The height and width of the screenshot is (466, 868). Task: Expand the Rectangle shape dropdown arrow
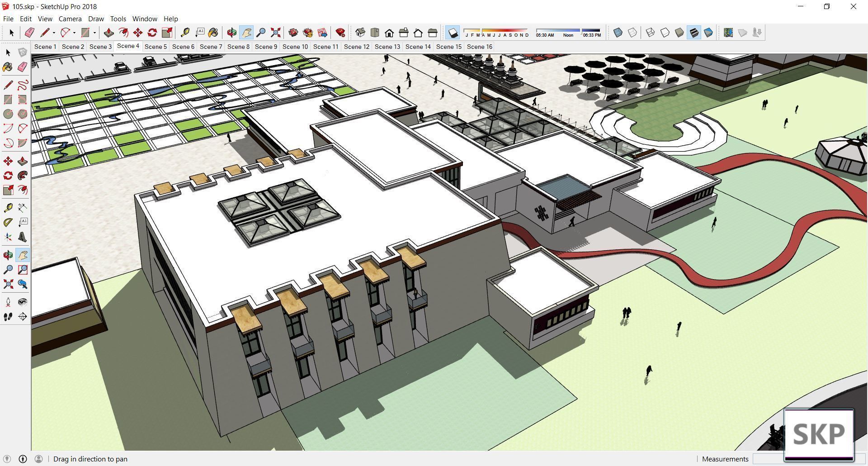click(x=94, y=33)
